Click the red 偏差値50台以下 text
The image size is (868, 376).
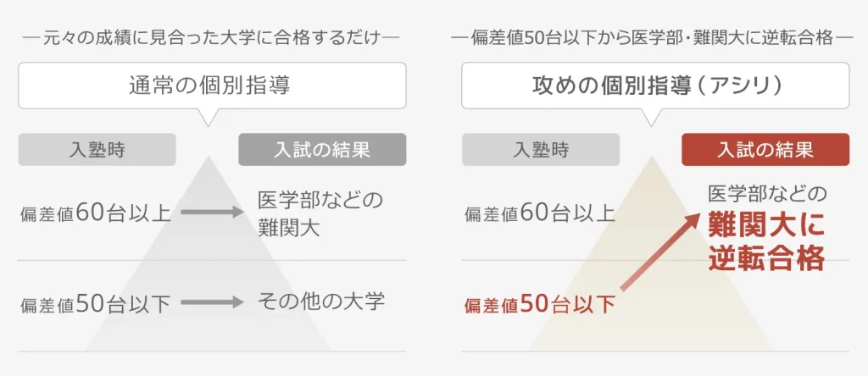point(540,303)
